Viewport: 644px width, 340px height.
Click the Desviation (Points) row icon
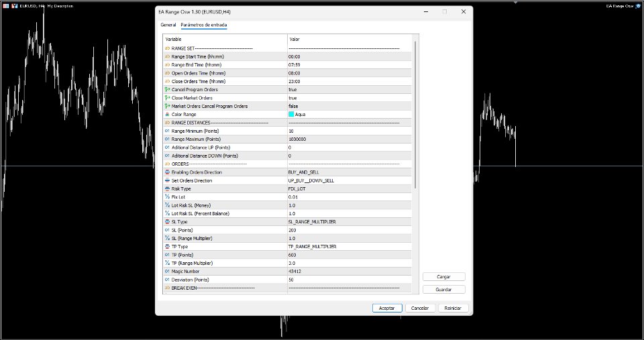(x=167, y=280)
